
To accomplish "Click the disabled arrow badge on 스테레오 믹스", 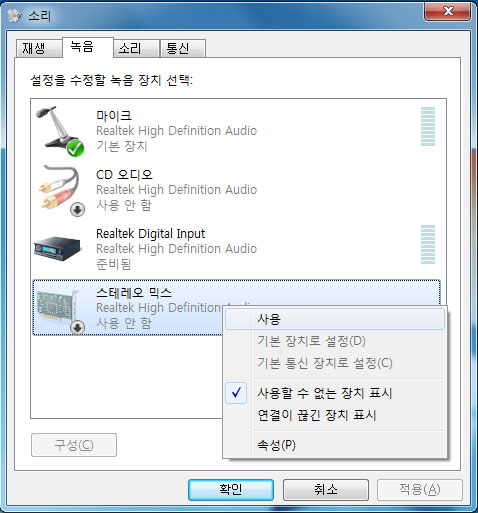I will (x=77, y=327).
